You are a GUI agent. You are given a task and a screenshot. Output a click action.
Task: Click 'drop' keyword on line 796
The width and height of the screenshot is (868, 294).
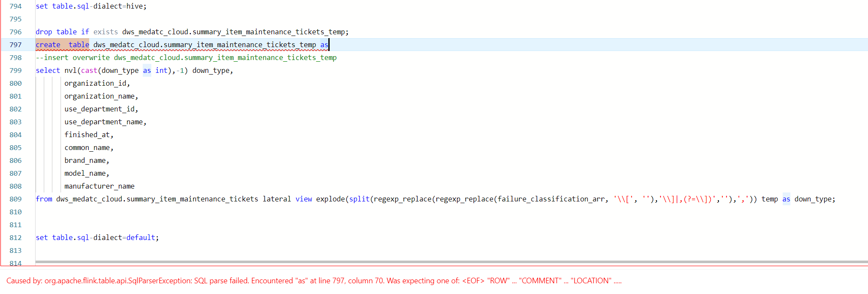coord(44,32)
